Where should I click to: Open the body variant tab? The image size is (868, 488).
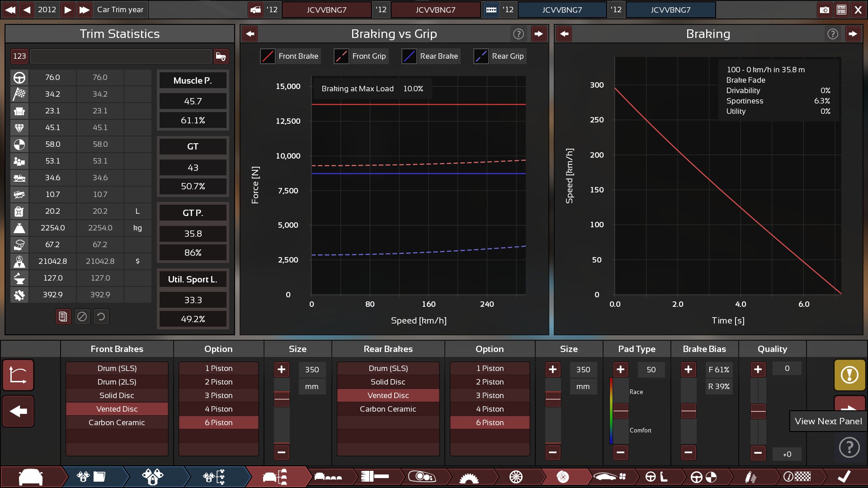pos(328,477)
